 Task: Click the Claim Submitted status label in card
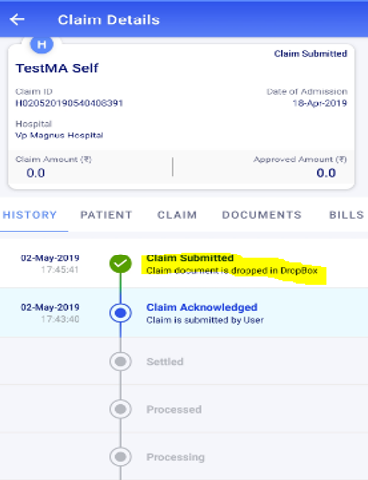311,54
